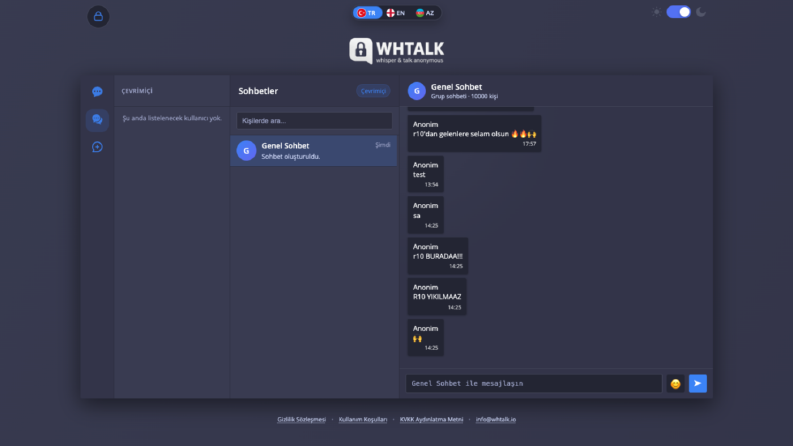Image resolution: width=793 pixels, height=446 pixels.
Task: Click the G avatar in the conversation list
Action: click(x=246, y=151)
